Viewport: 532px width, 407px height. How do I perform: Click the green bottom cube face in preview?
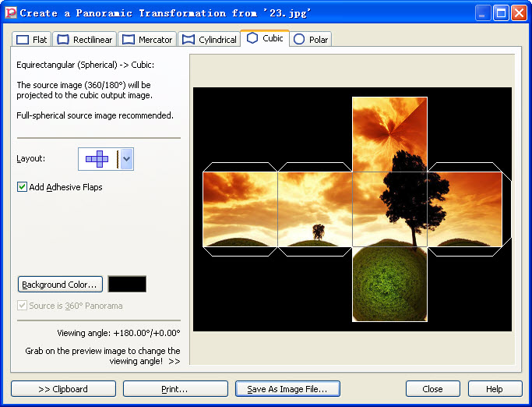(x=389, y=284)
